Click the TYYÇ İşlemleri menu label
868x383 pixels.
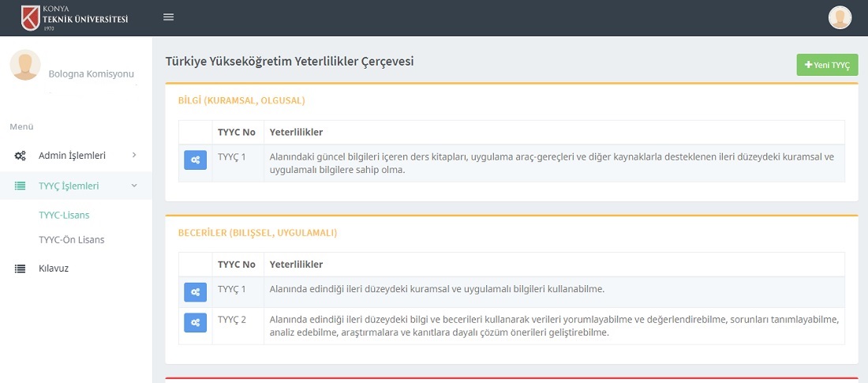tap(69, 186)
